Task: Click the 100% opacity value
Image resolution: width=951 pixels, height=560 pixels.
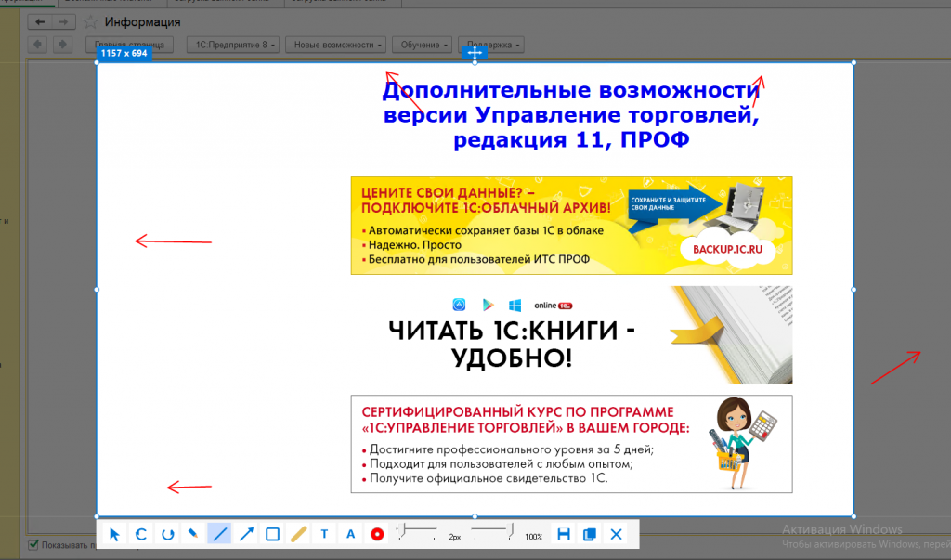Action: pos(533,537)
